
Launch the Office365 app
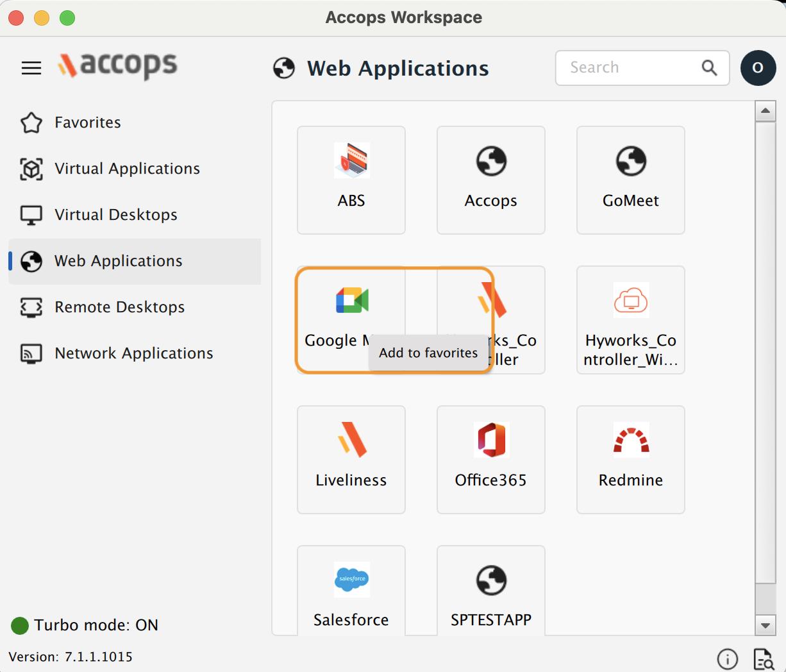tap(491, 459)
